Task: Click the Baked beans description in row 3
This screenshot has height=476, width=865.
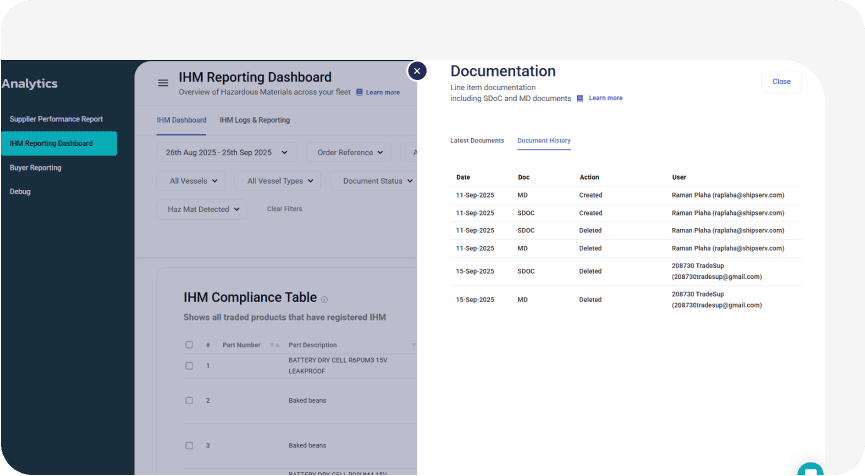Action: click(x=307, y=445)
